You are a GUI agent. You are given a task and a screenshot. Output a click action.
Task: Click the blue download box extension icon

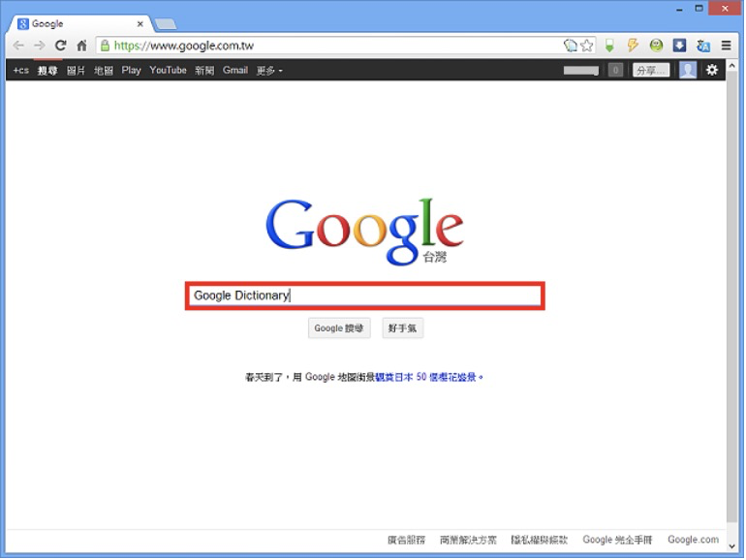pyautogui.click(x=679, y=46)
